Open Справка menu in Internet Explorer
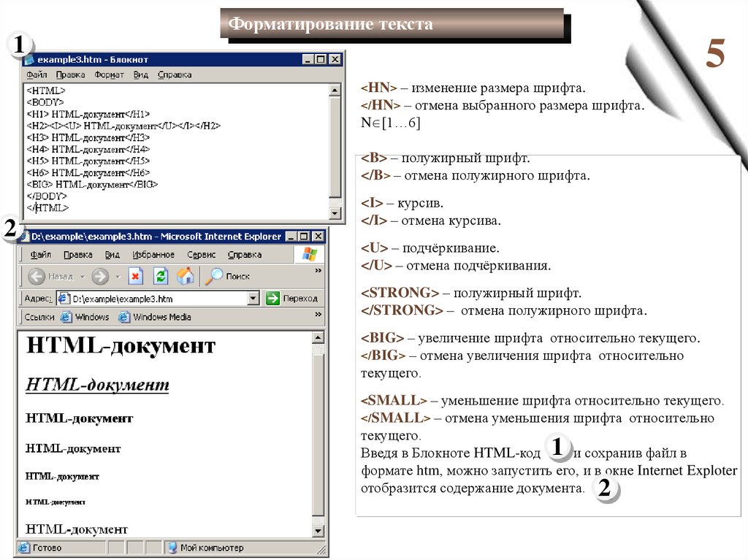The image size is (748, 560). pyautogui.click(x=245, y=254)
